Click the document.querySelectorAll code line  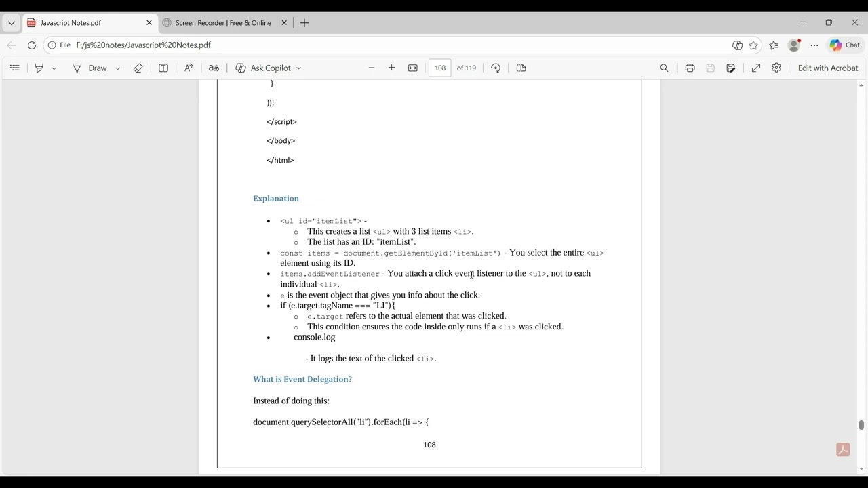[x=341, y=422]
